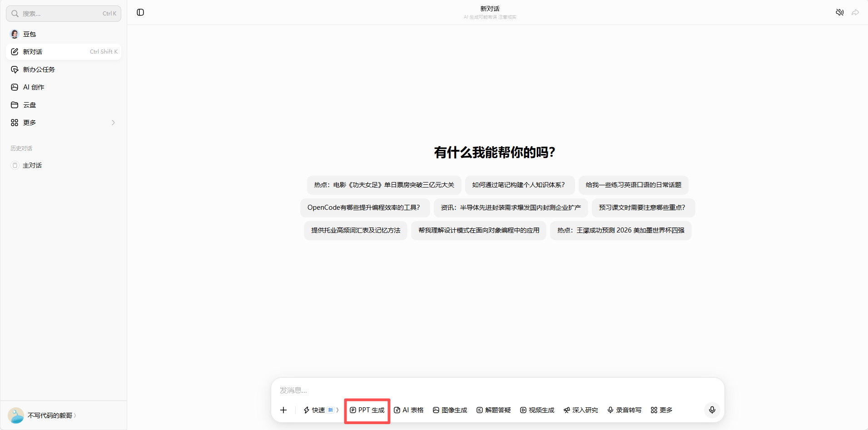Click the suggestion about 练习英语口语的日常话题
This screenshot has height=430, width=868.
pyautogui.click(x=634, y=185)
